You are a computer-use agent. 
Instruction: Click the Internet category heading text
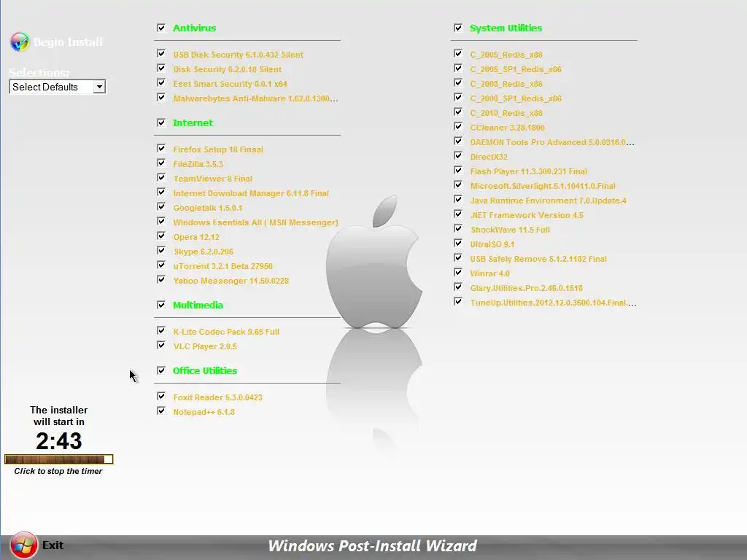tap(193, 122)
